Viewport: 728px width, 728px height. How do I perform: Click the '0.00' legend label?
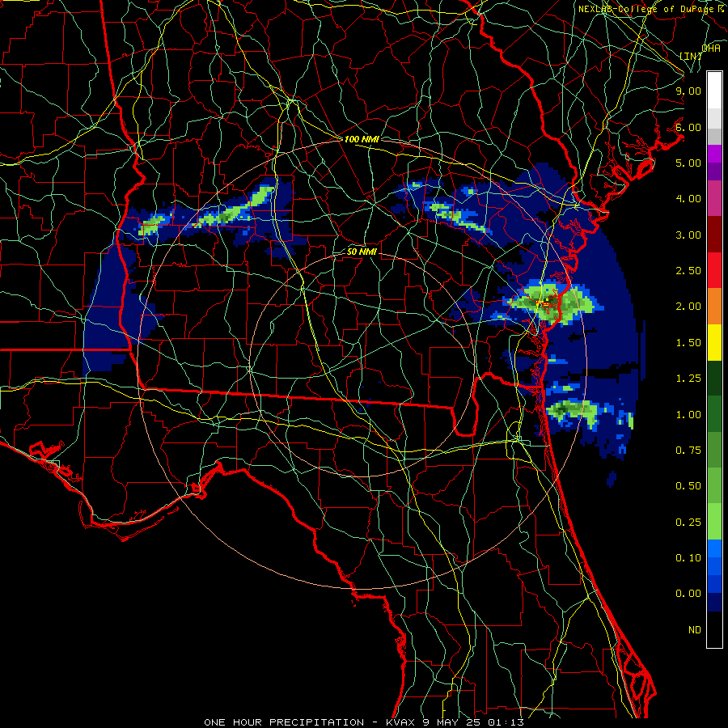[688, 594]
